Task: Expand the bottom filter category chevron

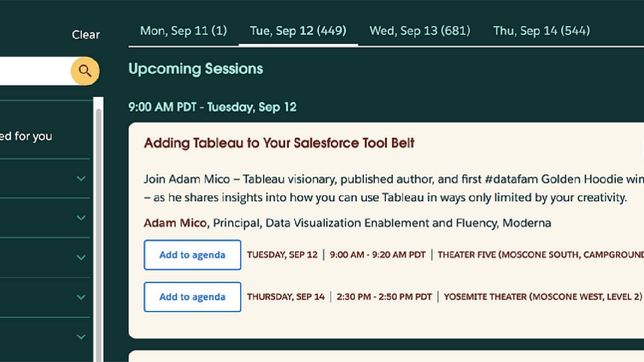Action: [x=81, y=336]
